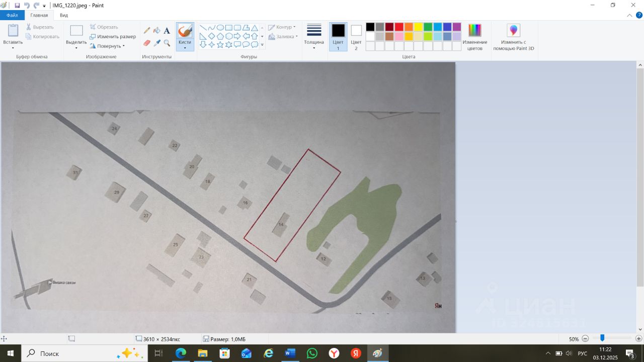Switch to the Главная tab

pyautogui.click(x=39, y=15)
